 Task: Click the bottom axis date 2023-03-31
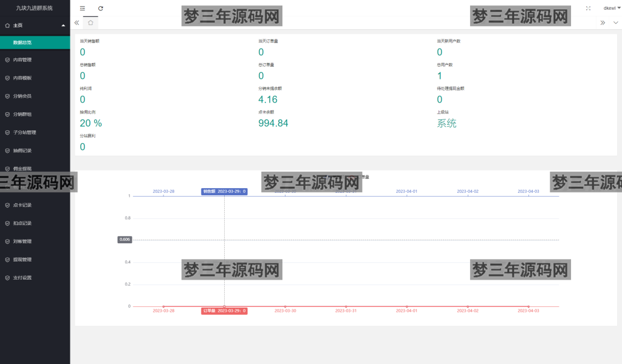click(x=346, y=311)
